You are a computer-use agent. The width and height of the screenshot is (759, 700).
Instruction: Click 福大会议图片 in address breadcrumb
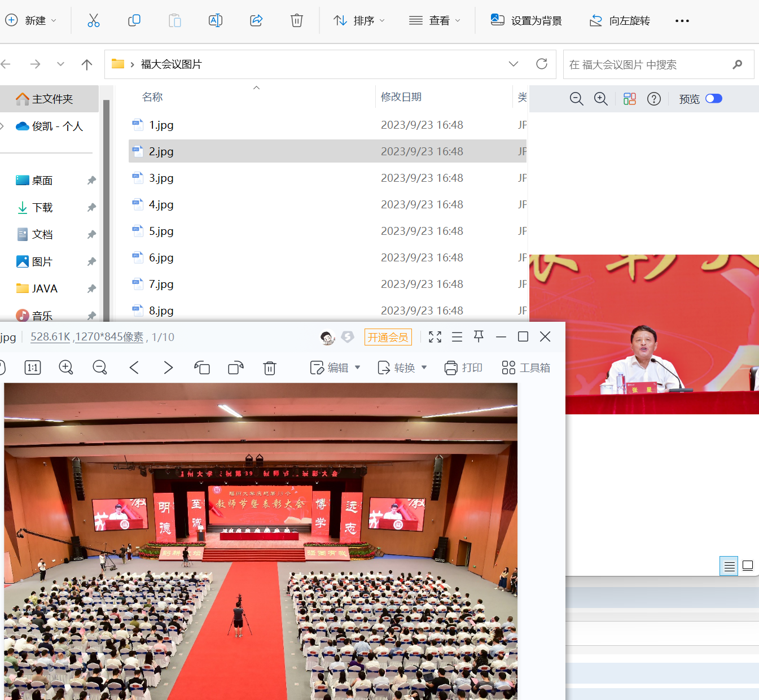tap(171, 64)
